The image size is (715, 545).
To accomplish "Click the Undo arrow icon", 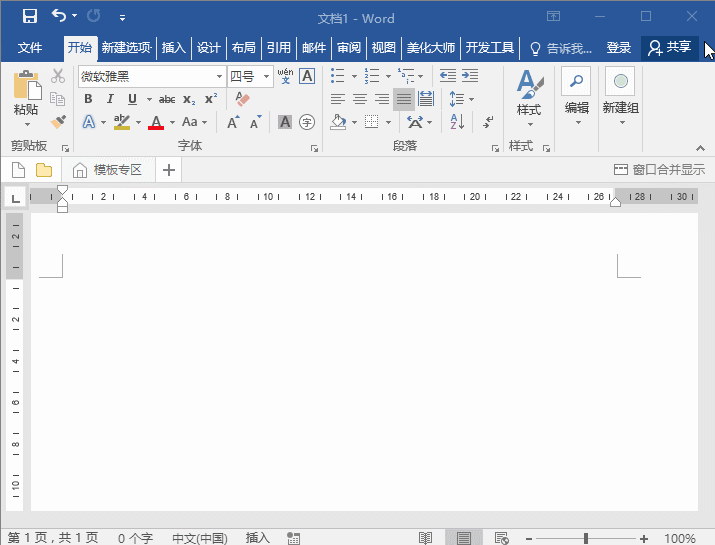I will (x=58, y=16).
